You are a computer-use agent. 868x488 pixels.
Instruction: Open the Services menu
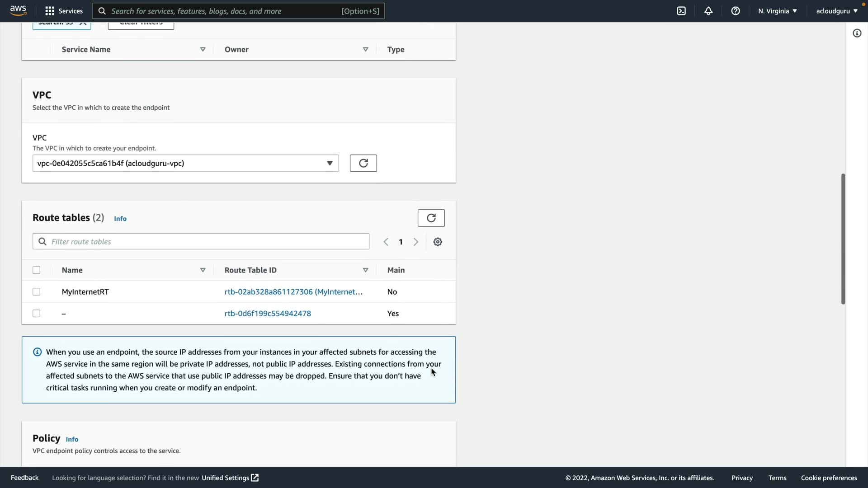pyautogui.click(x=64, y=11)
